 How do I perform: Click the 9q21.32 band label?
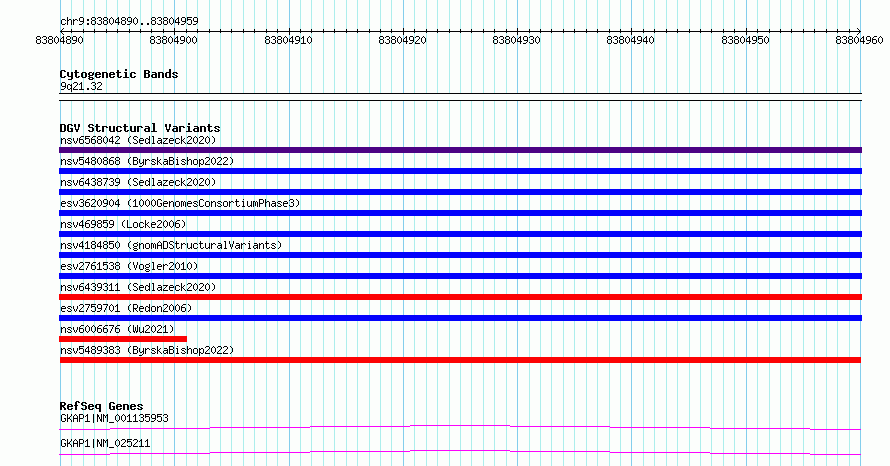coord(81,86)
